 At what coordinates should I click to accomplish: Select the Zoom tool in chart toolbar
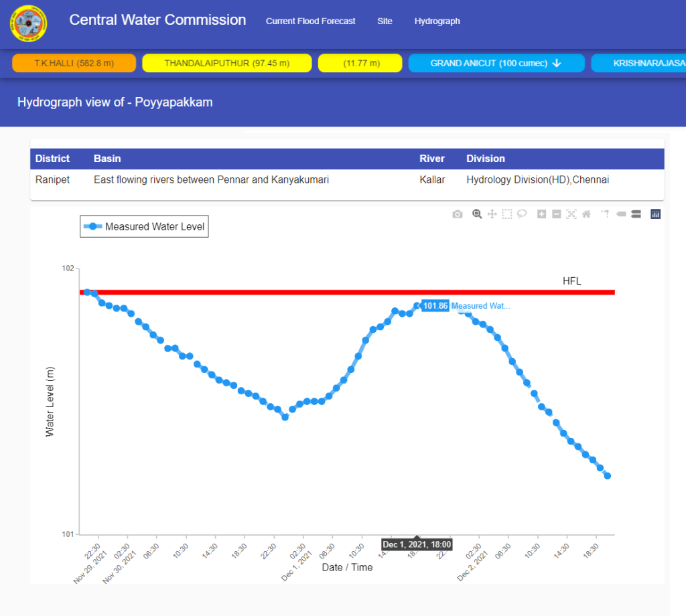477,214
